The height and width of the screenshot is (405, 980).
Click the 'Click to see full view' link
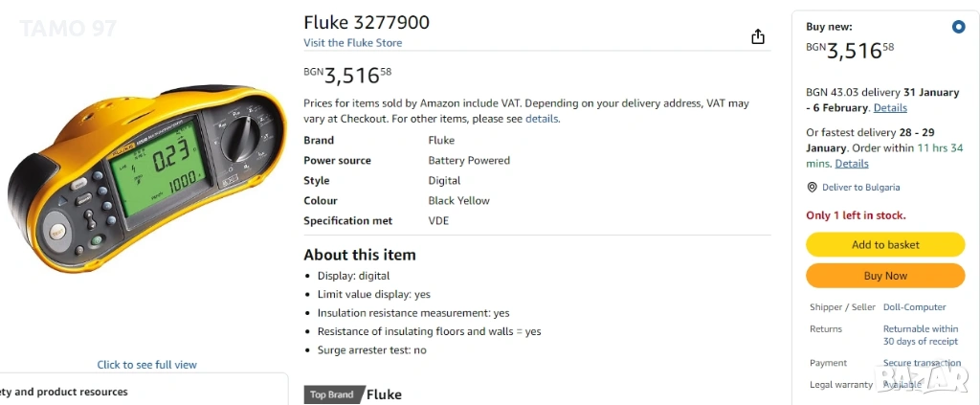pyautogui.click(x=146, y=365)
